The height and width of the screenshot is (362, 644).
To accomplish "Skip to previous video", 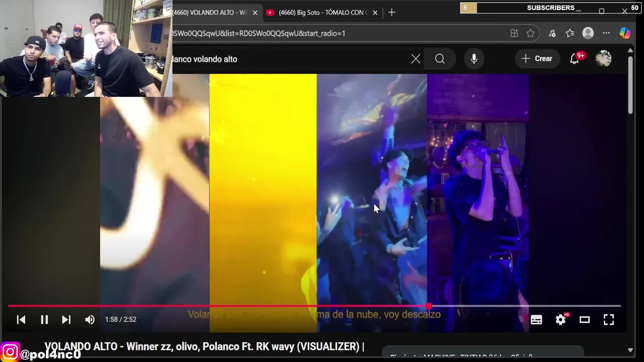I will point(21,319).
